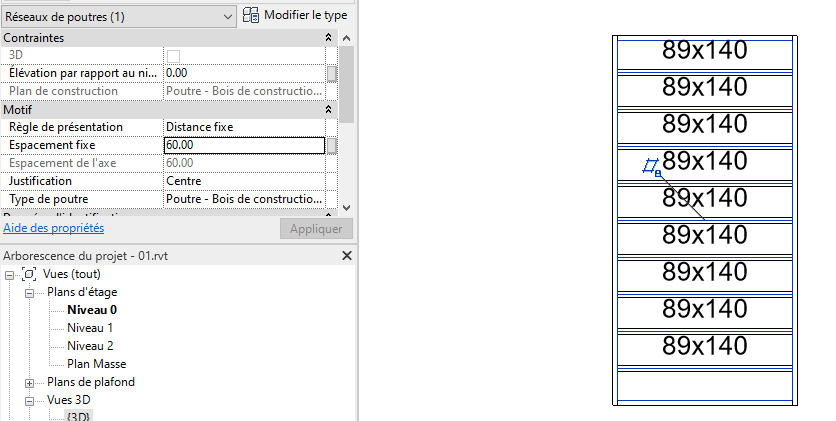The height and width of the screenshot is (421, 836).
Task: Close the Arborescence du projet panel
Action: point(347,256)
